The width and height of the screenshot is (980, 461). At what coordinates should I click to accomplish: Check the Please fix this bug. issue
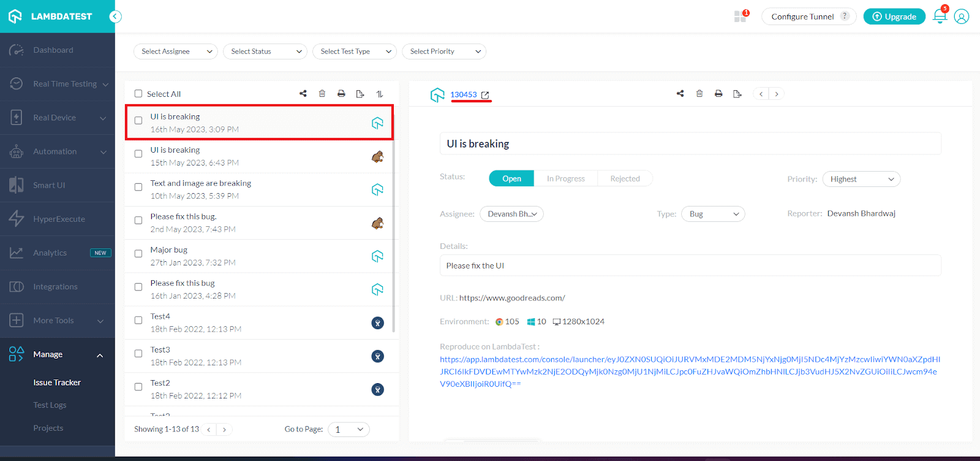[x=138, y=221]
